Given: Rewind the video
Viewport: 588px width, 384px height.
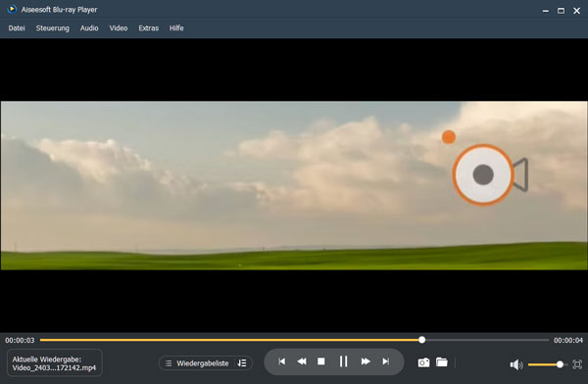Looking at the screenshot, I should point(302,361).
